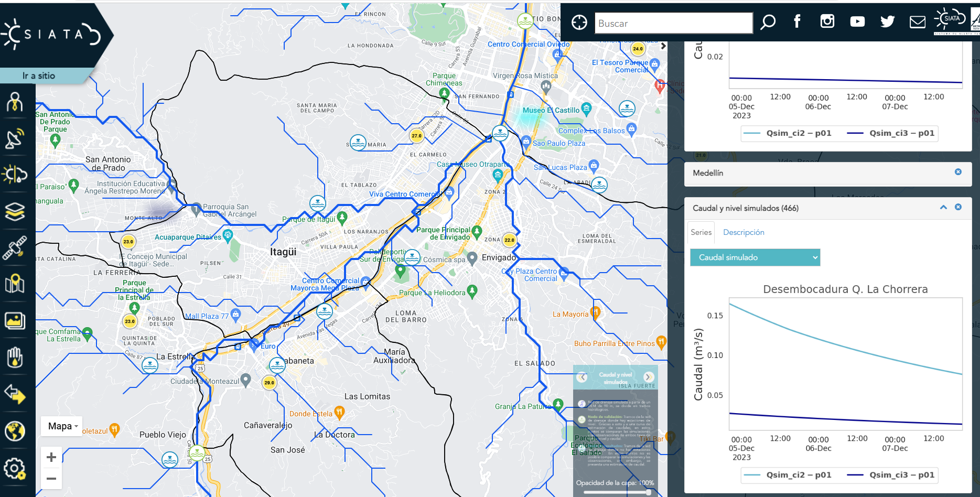This screenshot has width=980, height=497.
Task: Open the Mapa map type dropdown
Action: coord(62,426)
